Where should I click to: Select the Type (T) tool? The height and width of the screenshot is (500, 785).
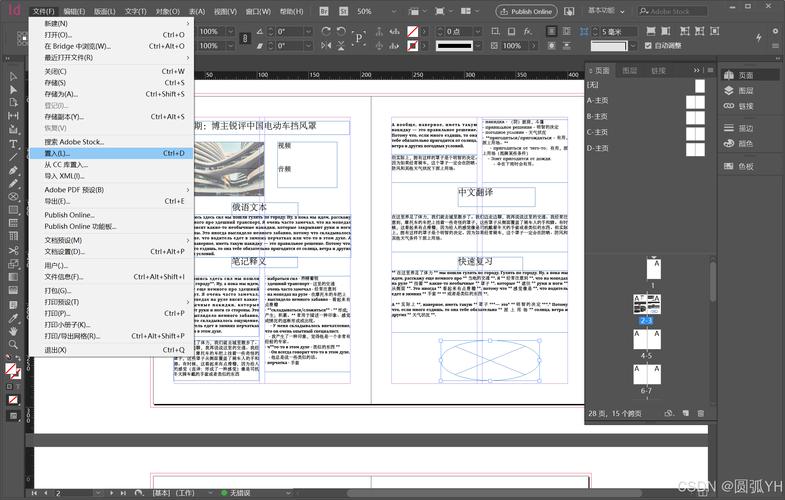[x=13, y=144]
